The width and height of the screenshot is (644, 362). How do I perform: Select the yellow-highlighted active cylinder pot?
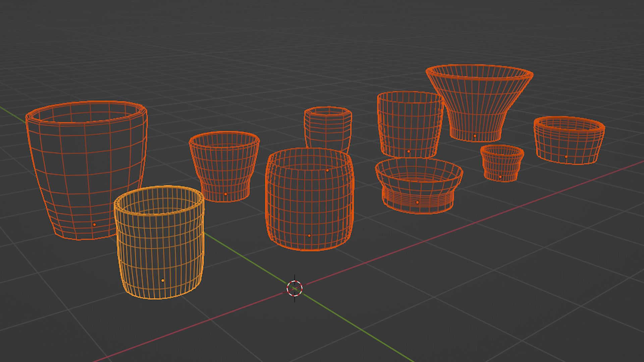click(159, 242)
